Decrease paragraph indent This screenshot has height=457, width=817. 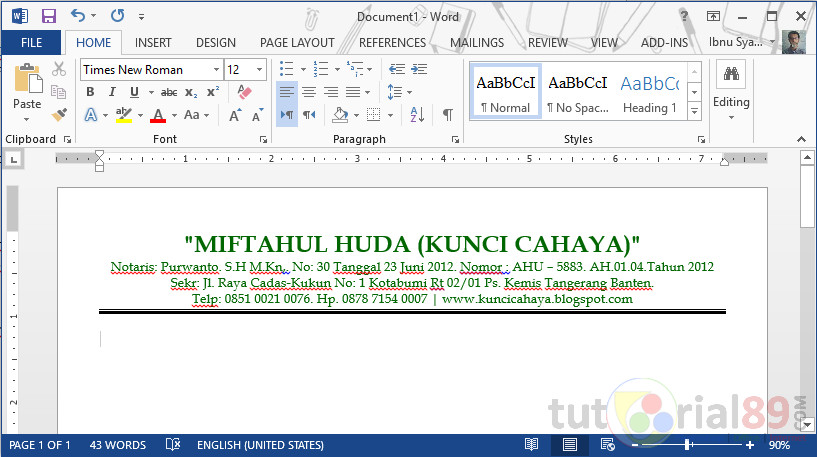397,69
